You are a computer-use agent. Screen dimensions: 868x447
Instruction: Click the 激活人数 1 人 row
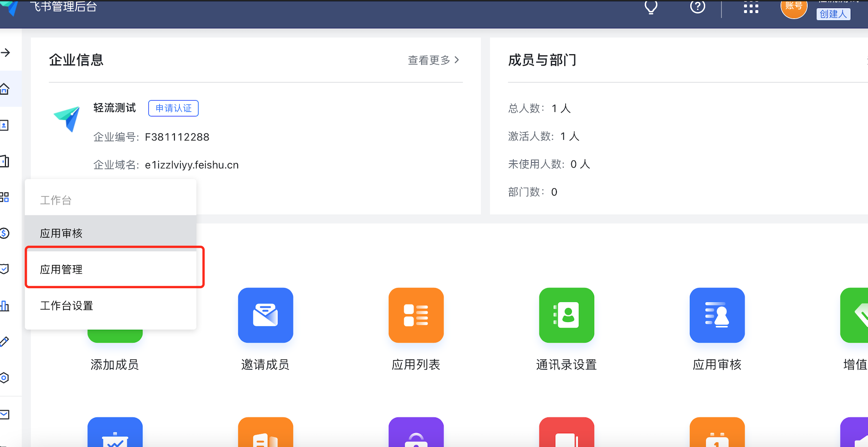(544, 136)
